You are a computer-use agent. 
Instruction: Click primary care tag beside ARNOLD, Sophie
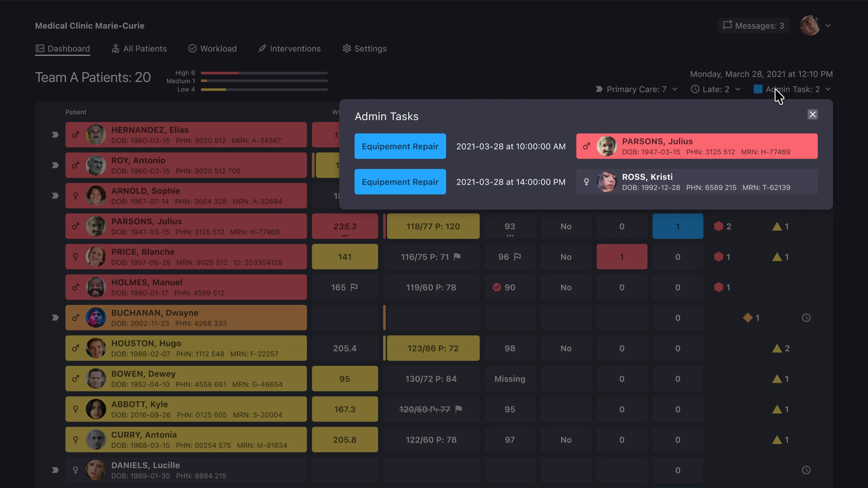coord(55,196)
